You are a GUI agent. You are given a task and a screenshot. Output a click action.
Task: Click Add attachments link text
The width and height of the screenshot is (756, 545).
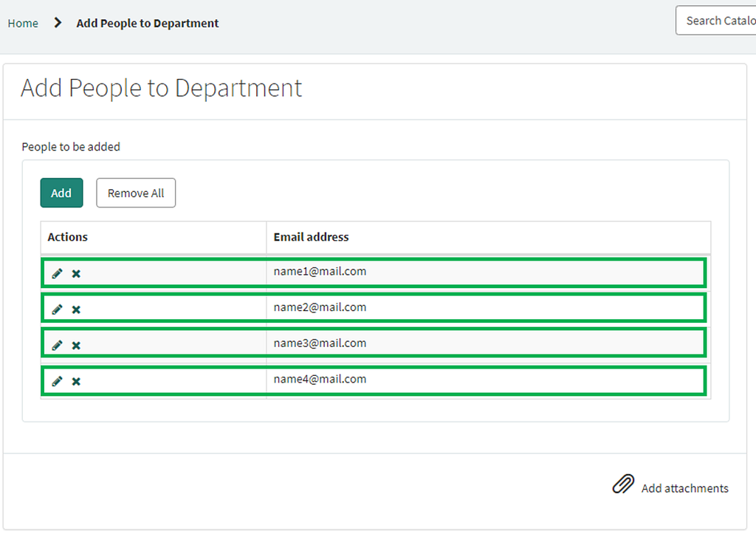coord(684,488)
